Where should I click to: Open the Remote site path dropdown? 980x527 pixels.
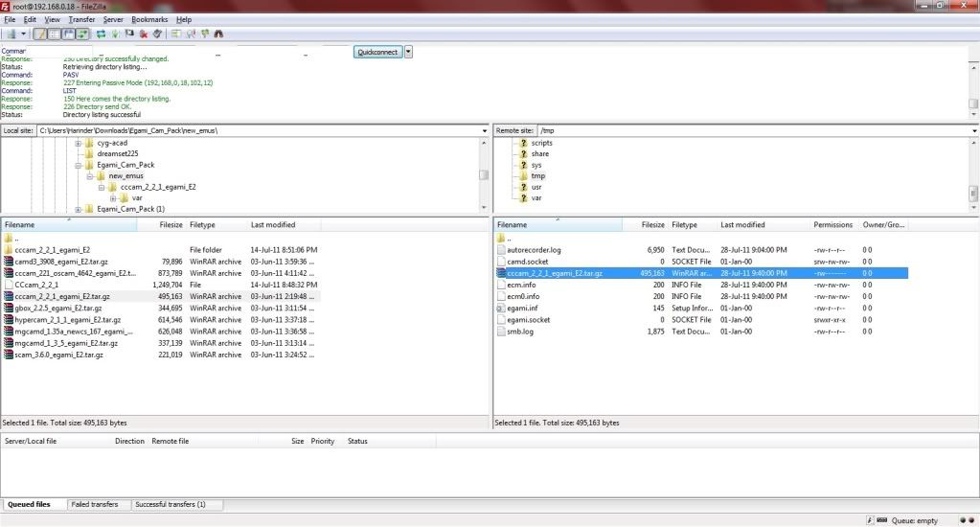click(x=974, y=130)
